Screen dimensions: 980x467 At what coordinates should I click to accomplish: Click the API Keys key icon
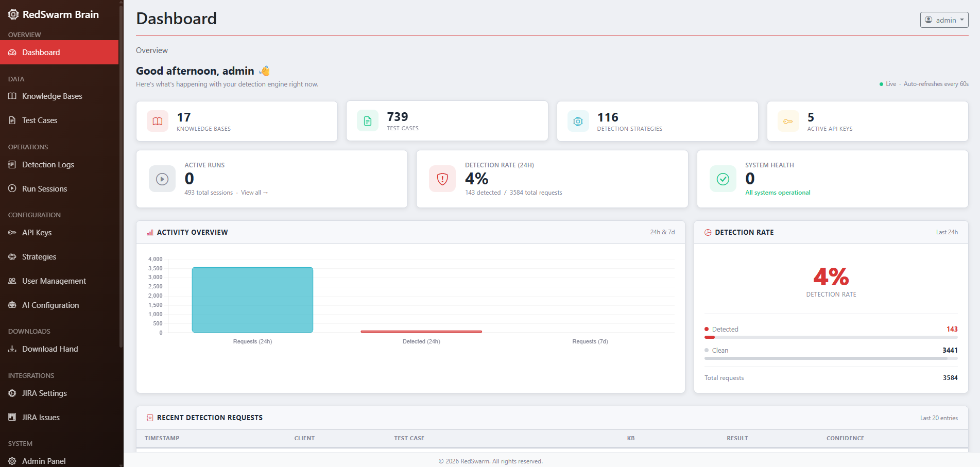pyautogui.click(x=12, y=232)
